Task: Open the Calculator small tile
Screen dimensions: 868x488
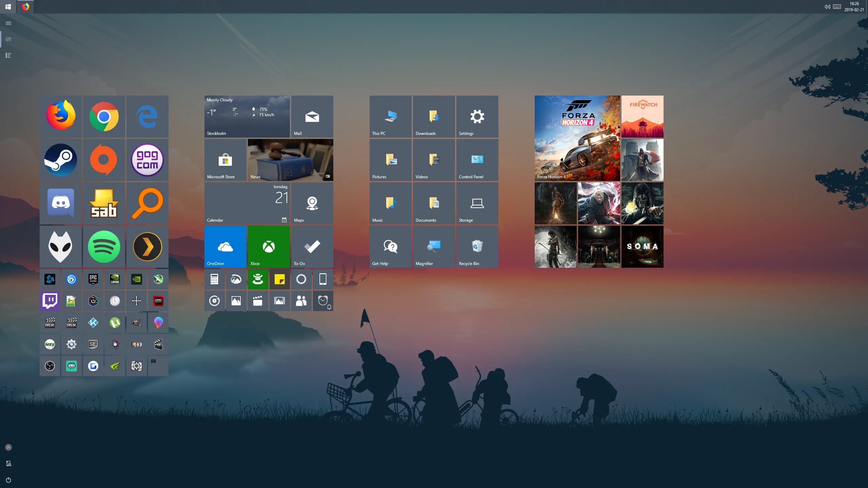Action: pos(214,279)
